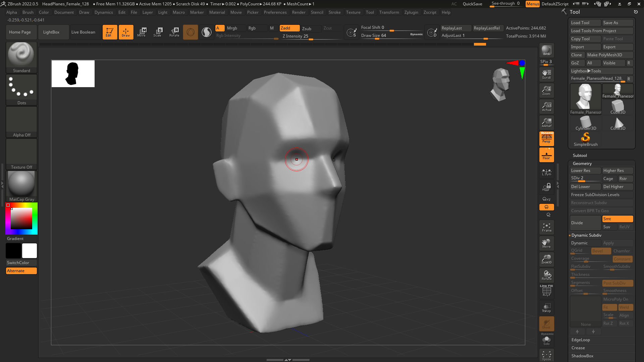The width and height of the screenshot is (644, 362).
Task: Click the Rotate view icon in right shelf
Action: (546, 276)
